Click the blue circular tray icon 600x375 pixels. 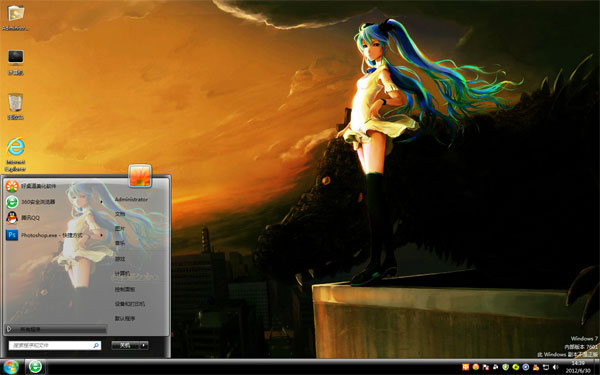point(526,367)
